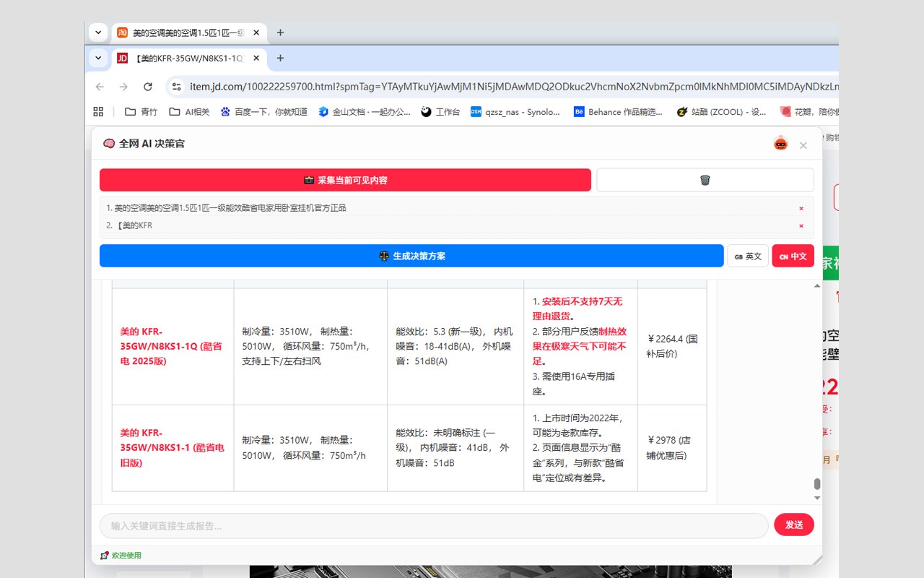The image size is (924, 578).
Task: Click the 发送 send button
Action: click(794, 525)
